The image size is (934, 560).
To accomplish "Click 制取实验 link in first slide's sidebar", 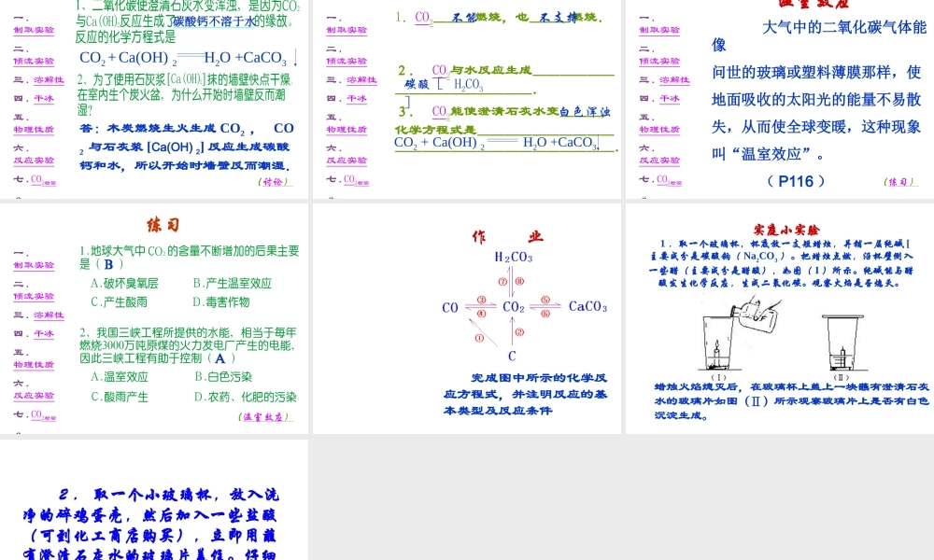I will click(x=34, y=30).
